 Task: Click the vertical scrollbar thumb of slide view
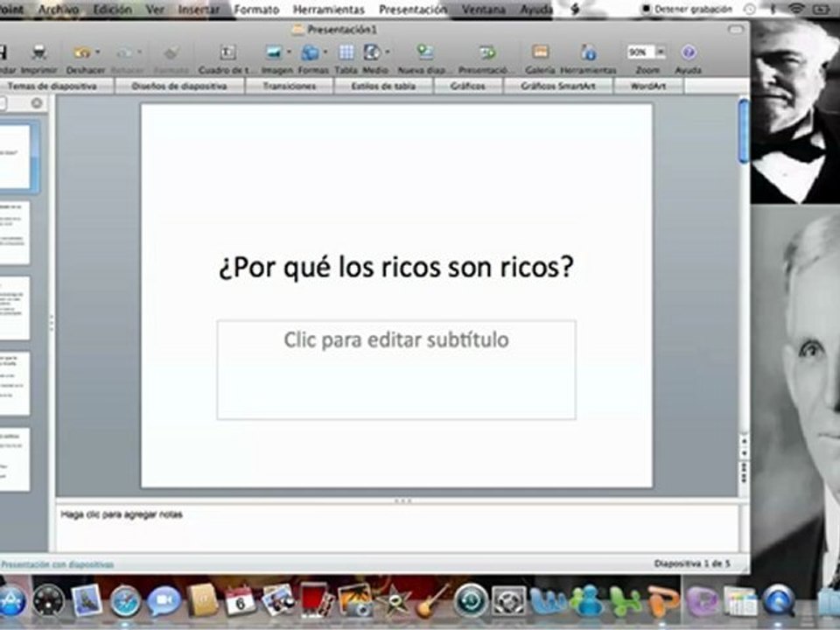744,131
